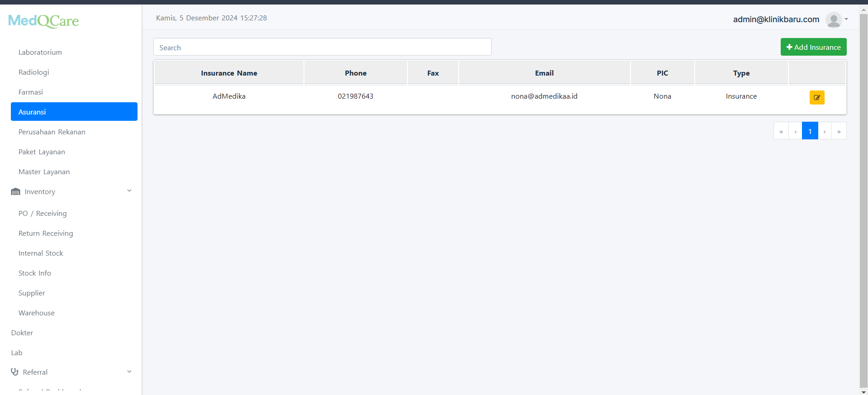Click the MedQCare logo
868x395 pixels.
tap(43, 21)
